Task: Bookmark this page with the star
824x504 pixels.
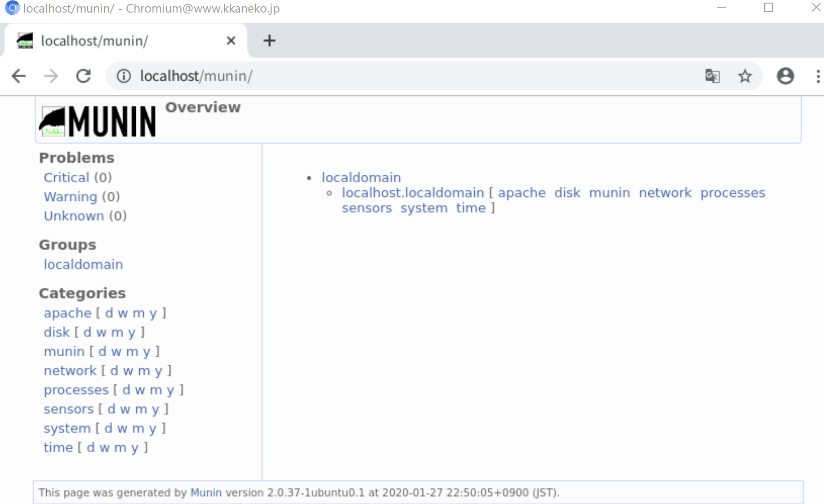Action: pyautogui.click(x=745, y=76)
